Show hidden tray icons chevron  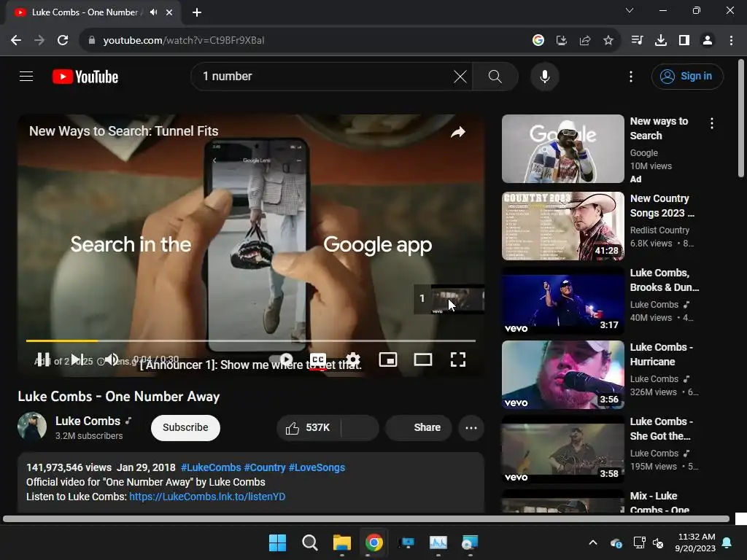(x=593, y=542)
